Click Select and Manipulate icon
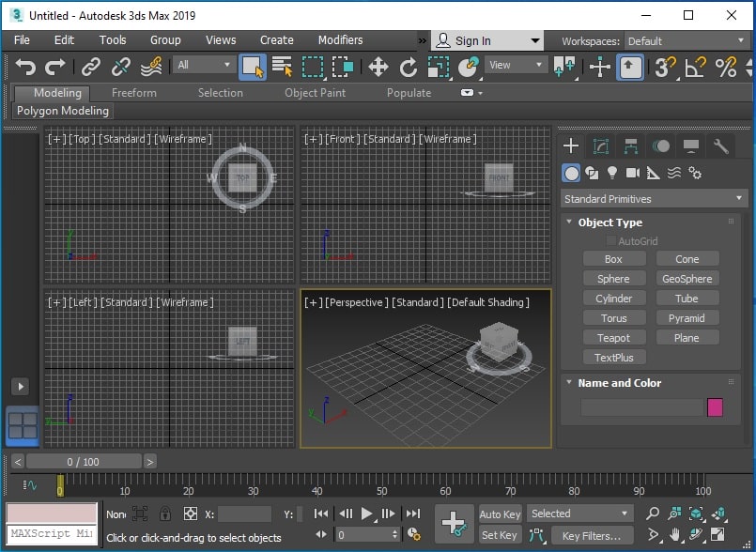The height and width of the screenshot is (552, 756). (600, 67)
